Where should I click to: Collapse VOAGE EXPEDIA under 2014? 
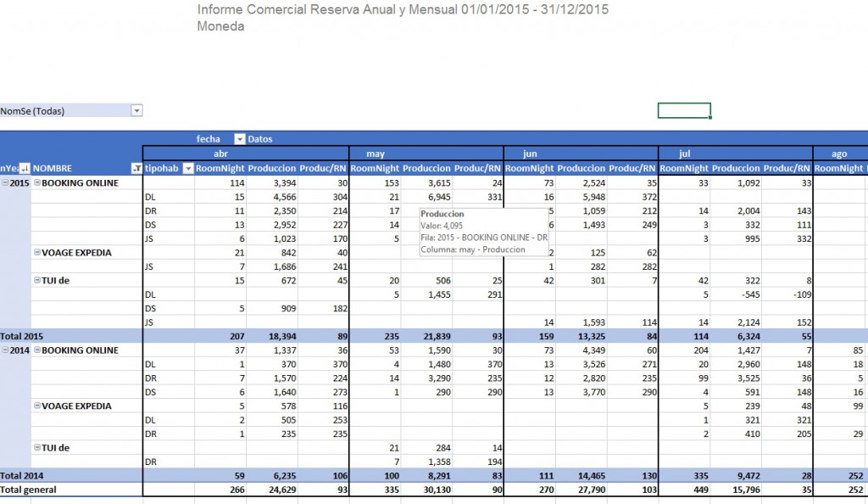37,406
